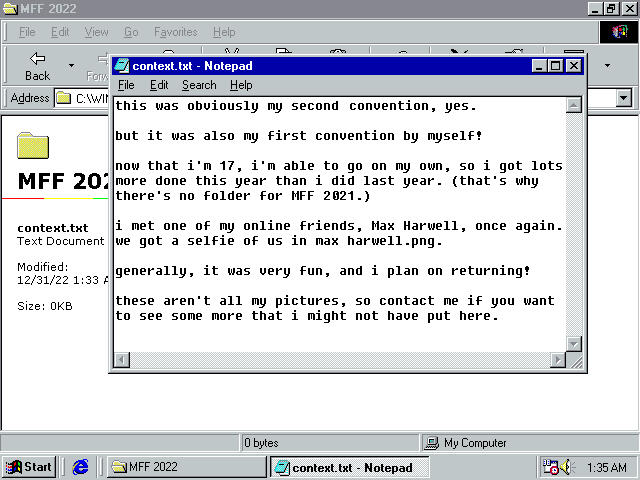
Task: Click the MFF 2022 folder icon in Explorer pane
Action: (x=33, y=145)
